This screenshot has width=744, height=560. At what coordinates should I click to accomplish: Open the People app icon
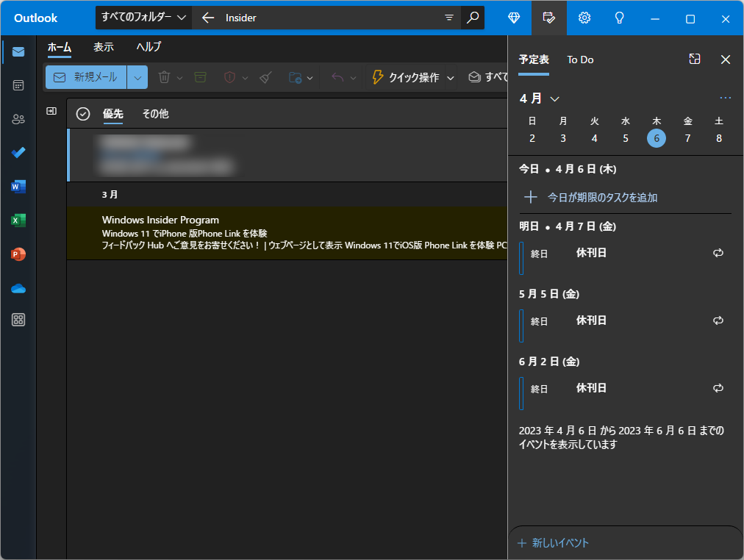point(18,119)
